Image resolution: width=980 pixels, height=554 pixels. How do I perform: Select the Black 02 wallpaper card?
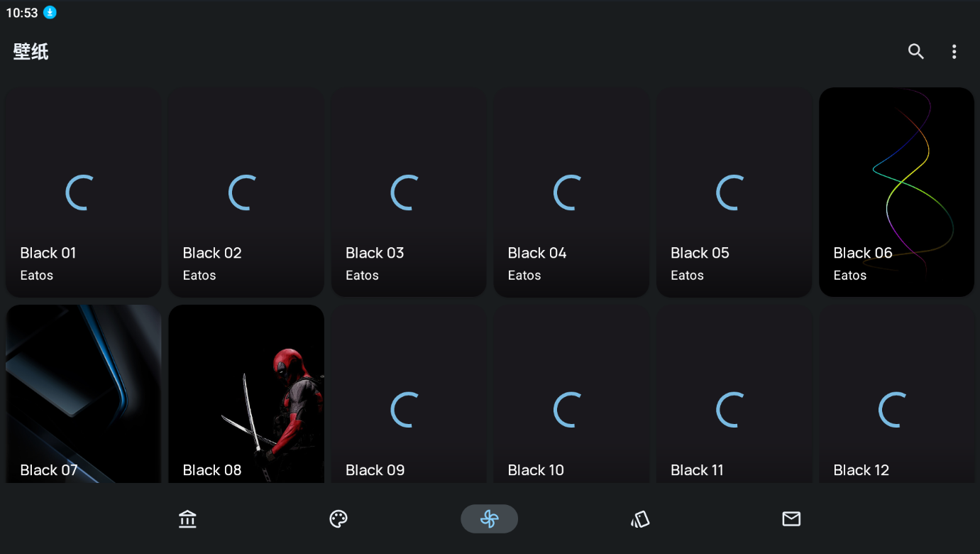[246, 192]
